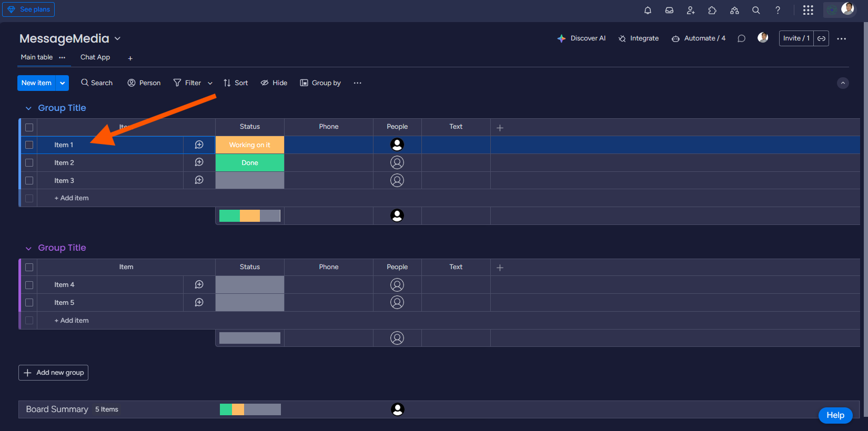The width and height of the screenshot is (868, 431).
Task: Click Add new group button
Action: coord(53,373)
